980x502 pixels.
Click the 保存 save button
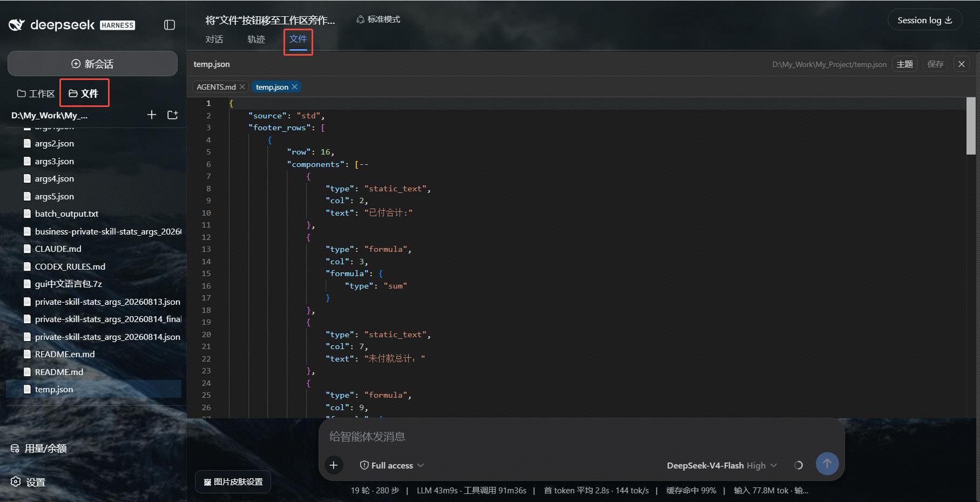pyautogui.click(x=935, y=64)
